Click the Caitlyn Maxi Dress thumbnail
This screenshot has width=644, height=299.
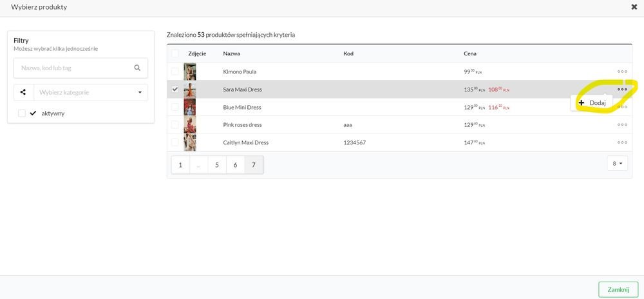[190, 142]
